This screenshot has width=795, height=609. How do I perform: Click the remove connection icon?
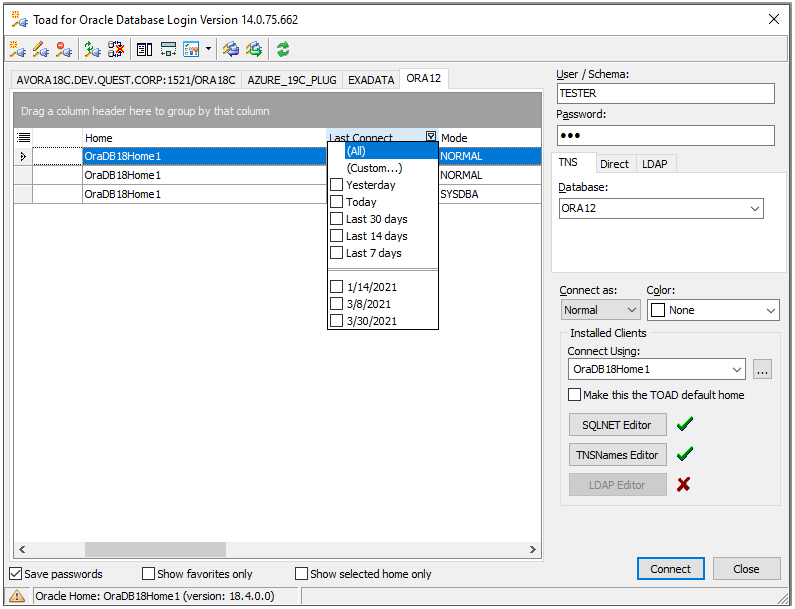[x=64, y=48]
